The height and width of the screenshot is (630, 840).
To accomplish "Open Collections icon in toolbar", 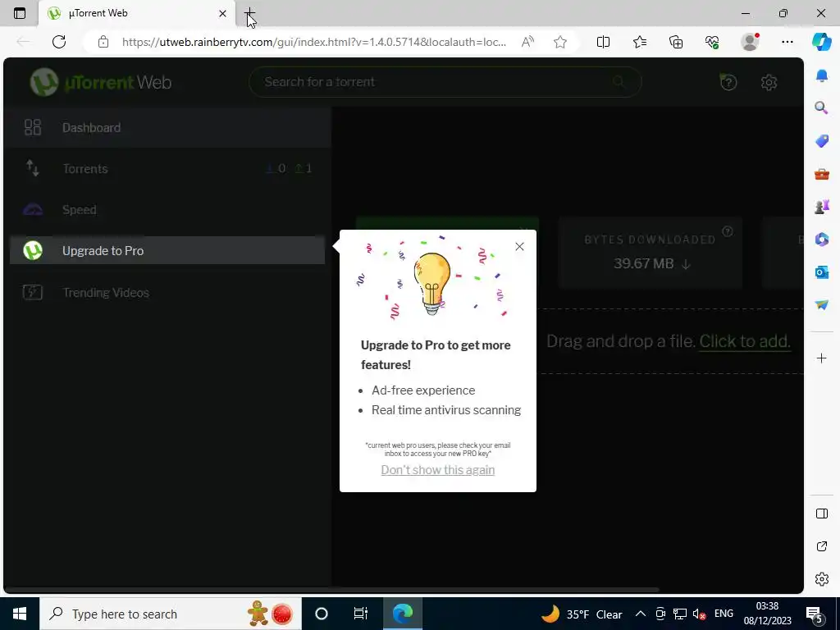I will (x=676, y=42).
